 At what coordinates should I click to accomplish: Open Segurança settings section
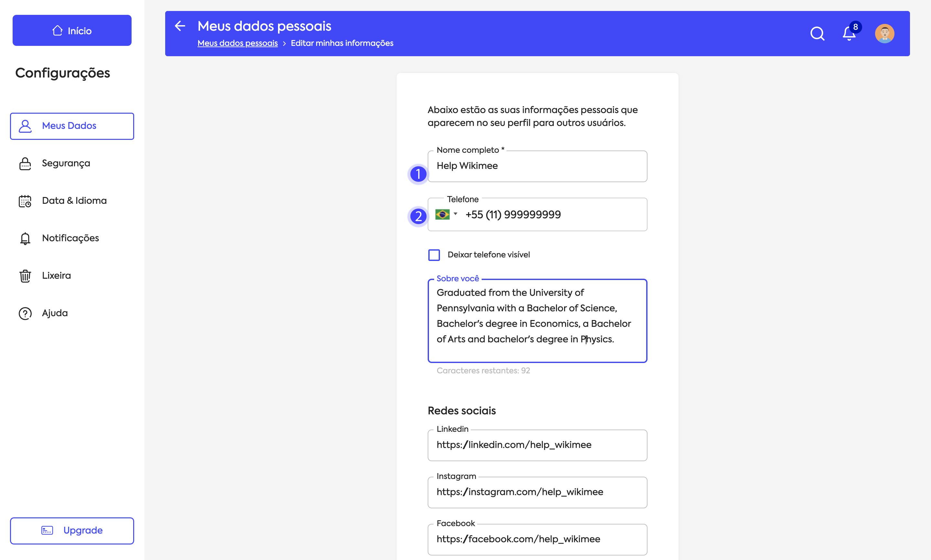(x=66, y=163)
